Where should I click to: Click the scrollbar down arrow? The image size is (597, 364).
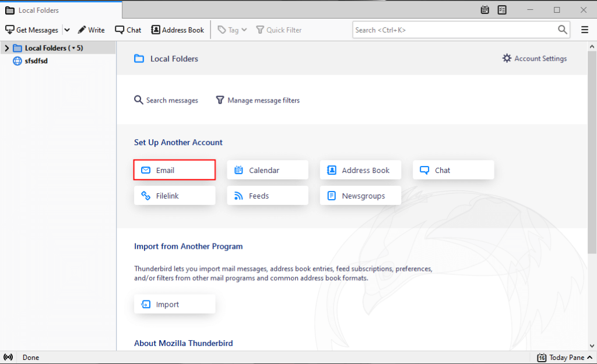(x=592, y=346)
